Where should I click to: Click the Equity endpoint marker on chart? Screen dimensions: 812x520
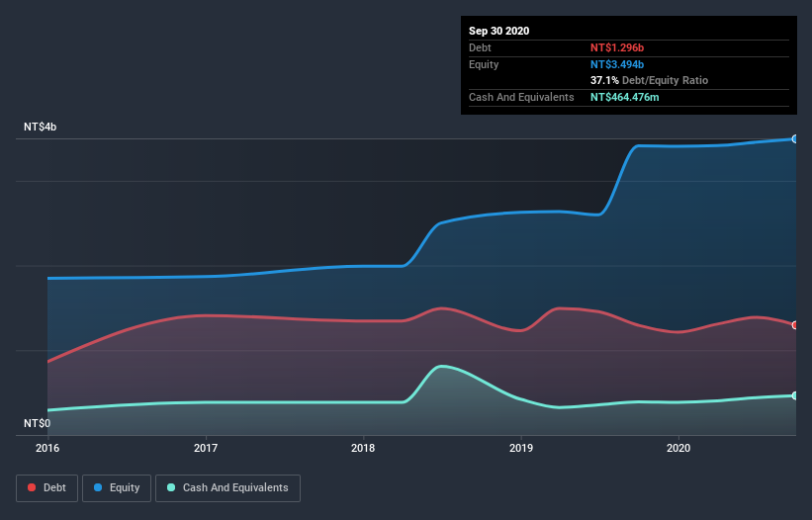(x=795, y=139)
